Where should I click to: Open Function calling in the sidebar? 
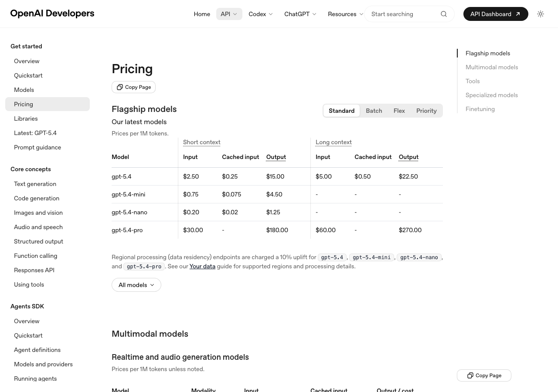(35, 256)
